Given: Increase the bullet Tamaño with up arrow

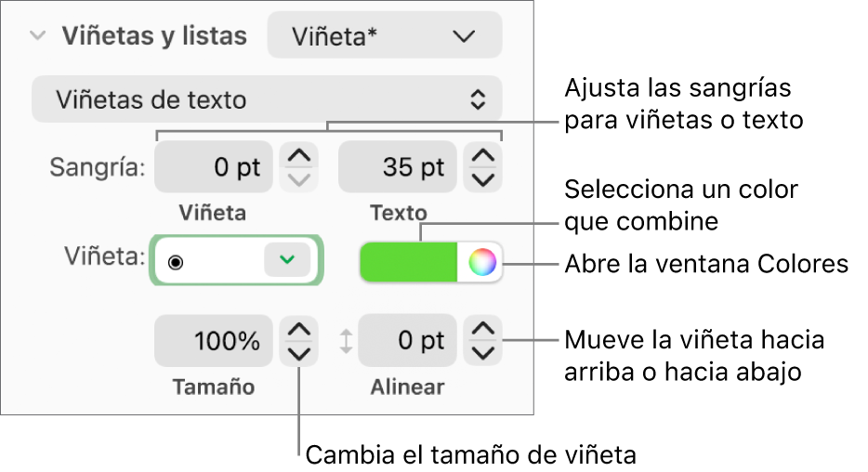Looking at the screenshot, I should pyautogui.click(x=298, y=330).
